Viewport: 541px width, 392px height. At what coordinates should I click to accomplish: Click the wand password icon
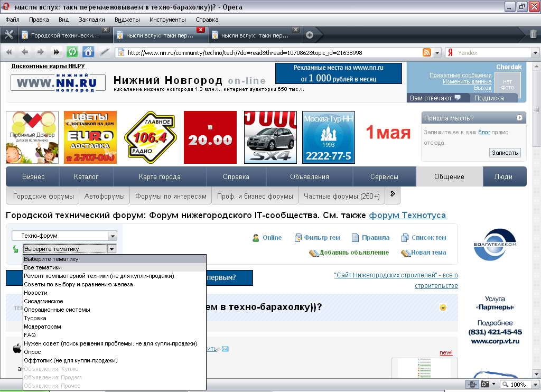104,52
